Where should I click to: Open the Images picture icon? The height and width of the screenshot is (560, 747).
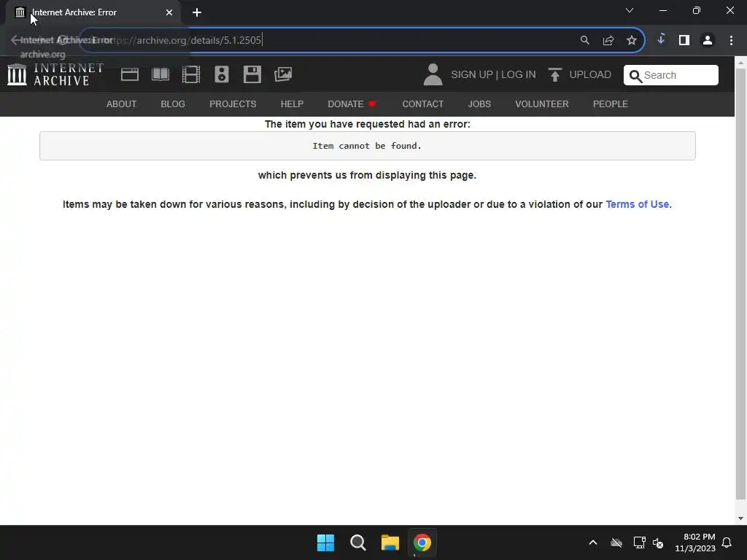point(283,74)
